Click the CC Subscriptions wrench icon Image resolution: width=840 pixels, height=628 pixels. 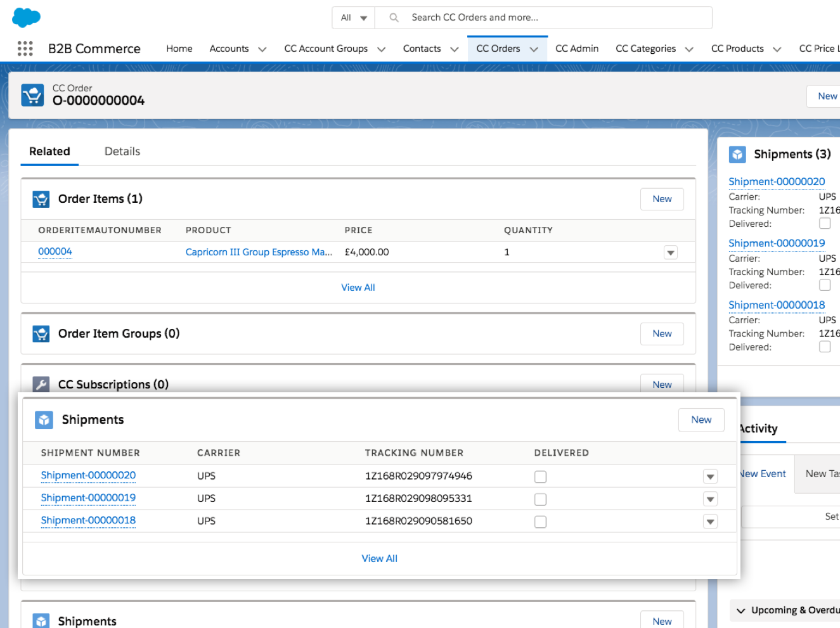click(x=41, y=384)
